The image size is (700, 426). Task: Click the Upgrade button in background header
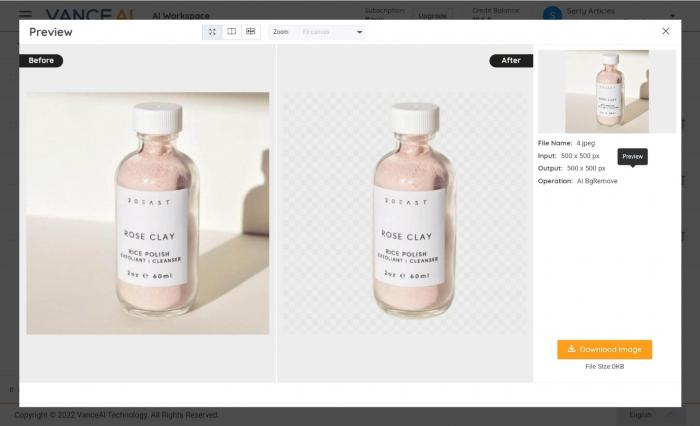coord(432,16)
